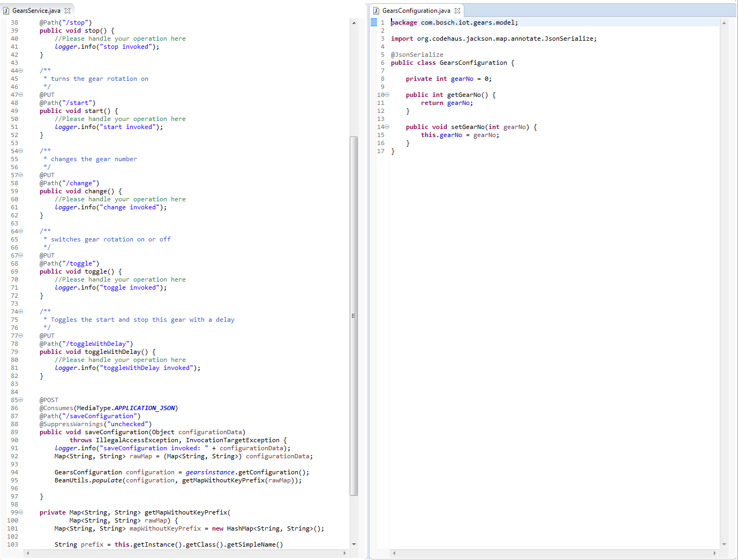Click down arrow in GearsConfiguration vertical scrollbar
This screenshot has width=738, height=560.
click(x=724, y=544)
